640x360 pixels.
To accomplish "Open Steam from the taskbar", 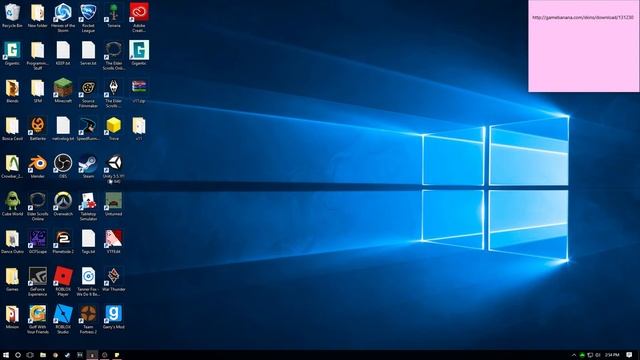I will (68, 355).
